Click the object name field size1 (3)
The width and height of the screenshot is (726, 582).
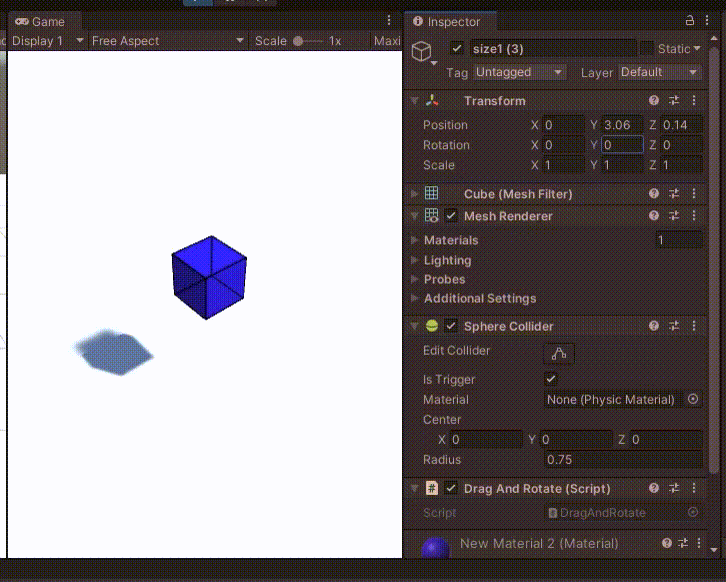553,48
